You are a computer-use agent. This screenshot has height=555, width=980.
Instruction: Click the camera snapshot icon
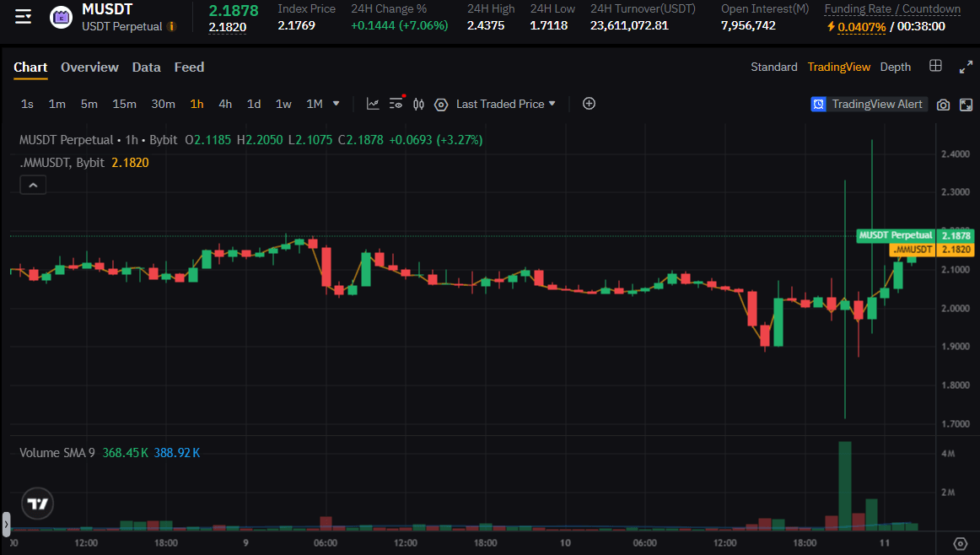944,105
